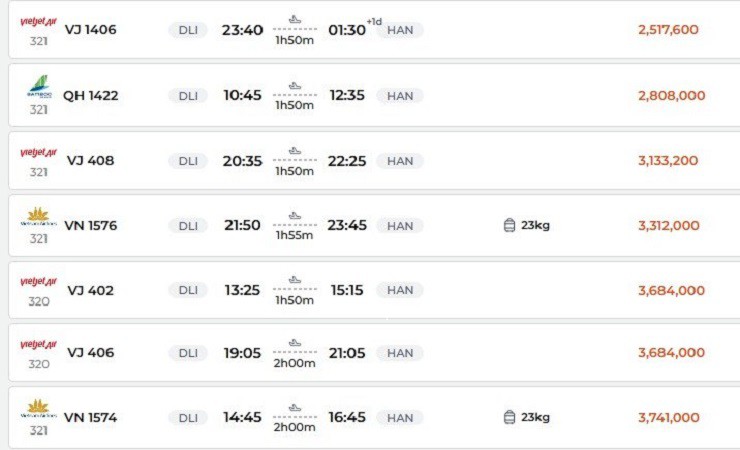Click the plane icon on the VJ 402 row
Screen dimensions: 740x450
(294, 281)
